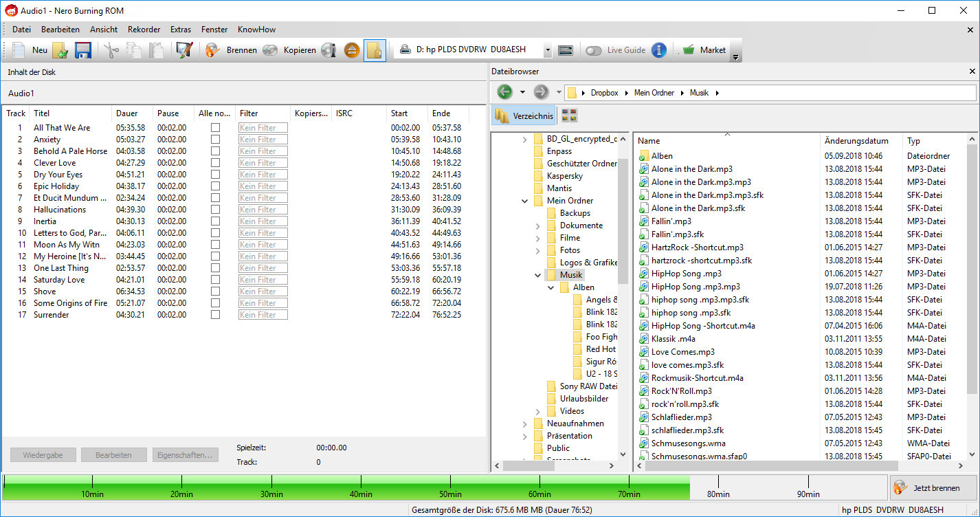Click the Eigenschaften... button
Viewport: 980px width, 517px height.
point(186,455)
